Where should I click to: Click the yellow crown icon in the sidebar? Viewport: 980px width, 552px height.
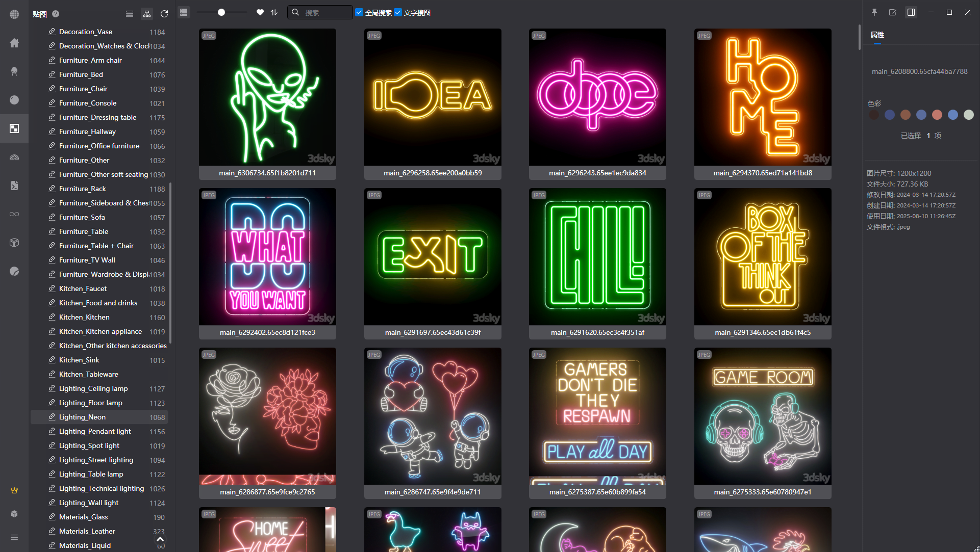click(x=14, y=490)
